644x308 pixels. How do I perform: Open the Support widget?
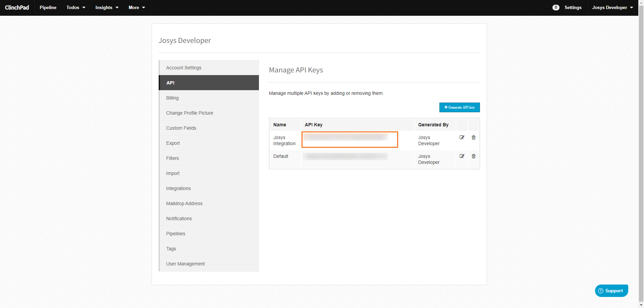(611, 291)
